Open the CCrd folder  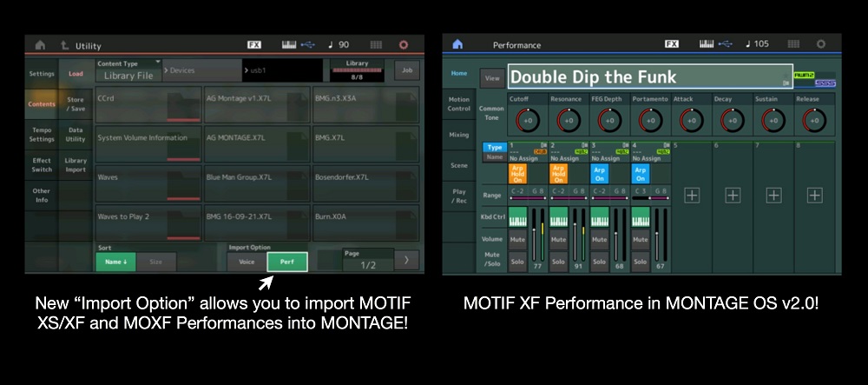(x=148, y=104)
